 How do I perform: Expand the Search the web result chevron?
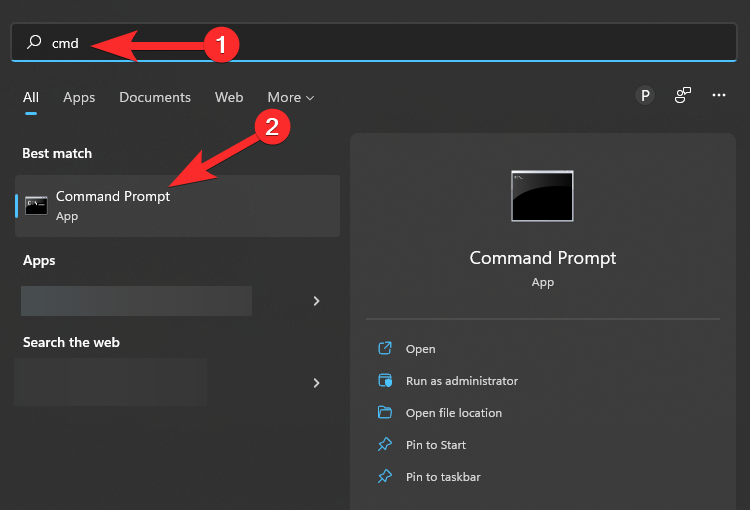pos(316,383)
